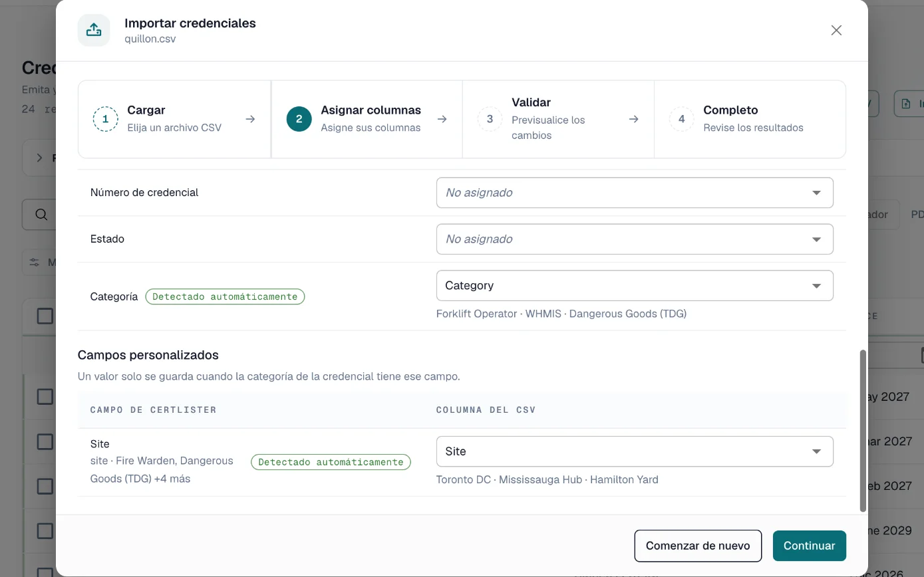Click the Detectado automáticamente badge in the Site row
924x577 pixels.
331,462
